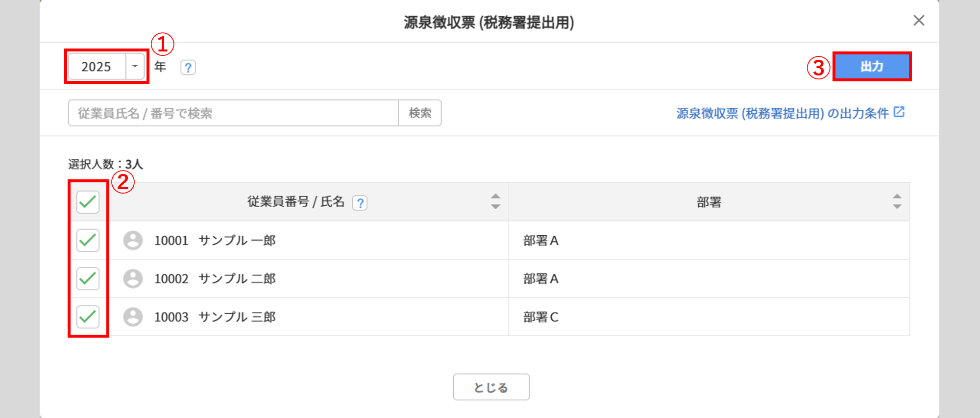Viewport: 980px width, 418px height.
Task: Click help icon beside employee number header
Action: coord(360,202)
